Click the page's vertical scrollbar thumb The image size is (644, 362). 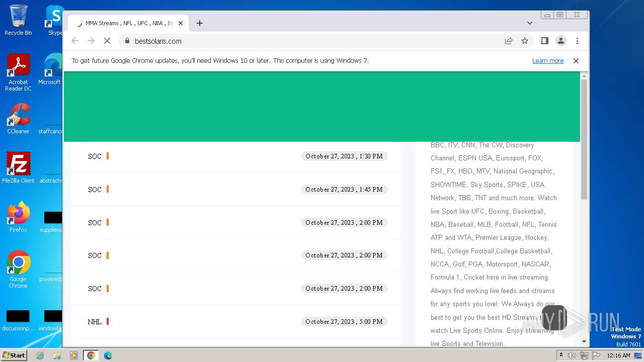584,139
